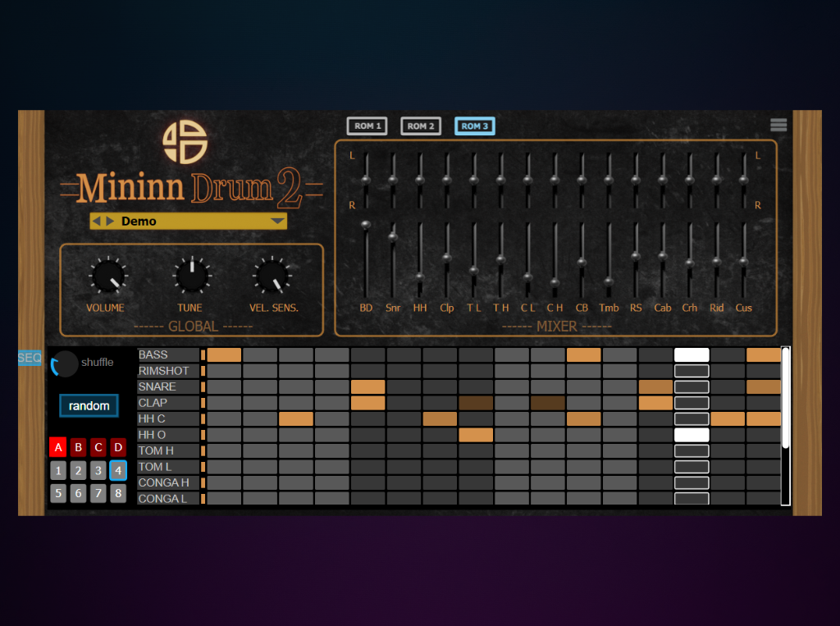Click the sequencer vertical scrollbar
Screen dimensions: 840x626
[785, 398]
